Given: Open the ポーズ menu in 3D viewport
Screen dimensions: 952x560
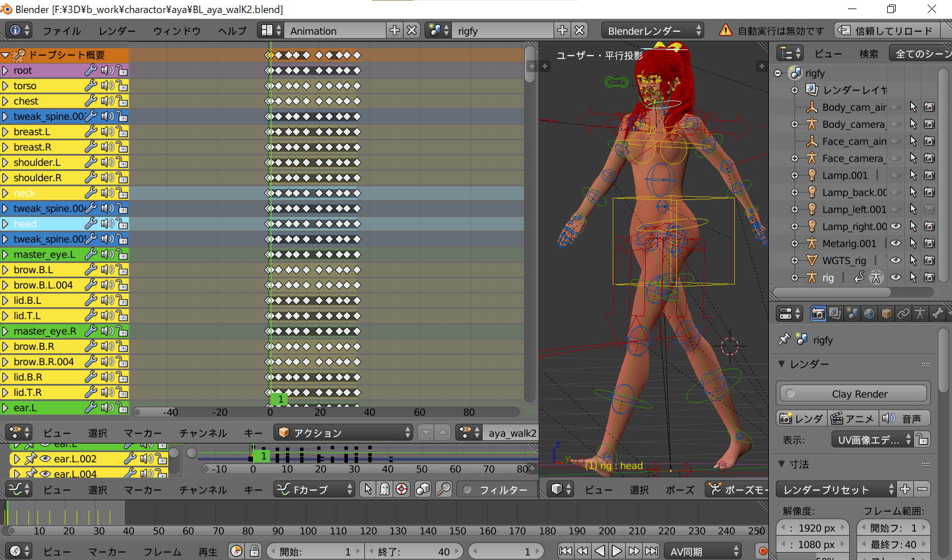Looking at the screenshot, I should (x=680, y=490).
